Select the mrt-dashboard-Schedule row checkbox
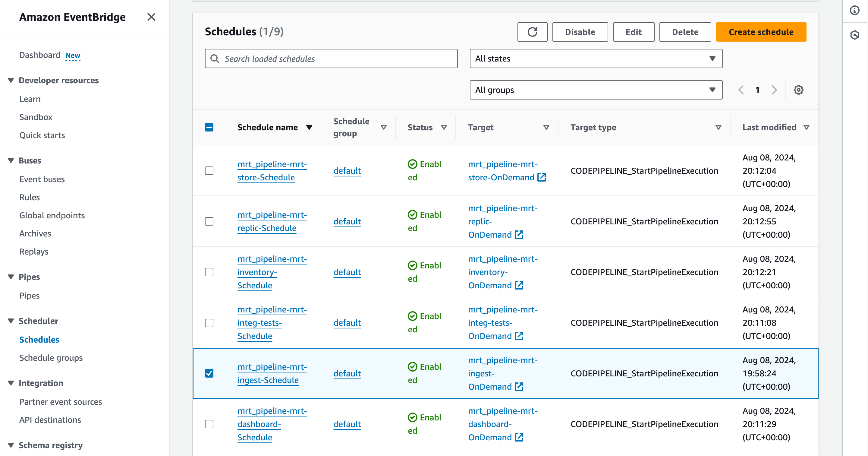 coord(209,424)
